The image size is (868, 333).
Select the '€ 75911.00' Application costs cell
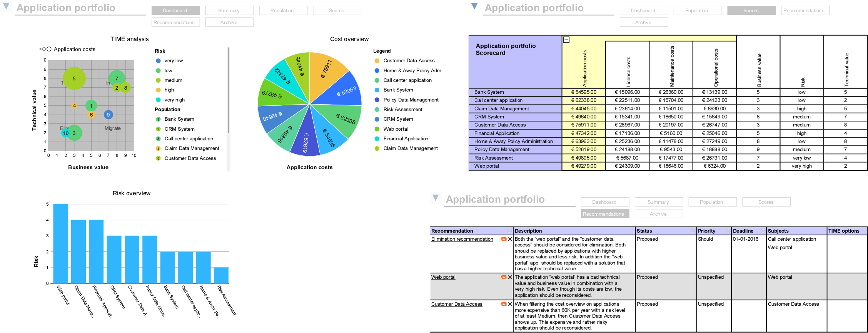tap(584, 125)
